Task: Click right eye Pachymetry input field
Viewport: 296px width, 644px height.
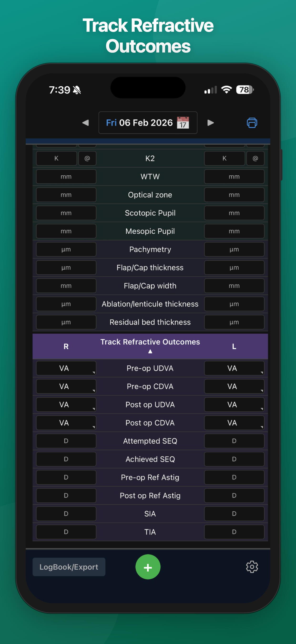Action: click(66, 250)
